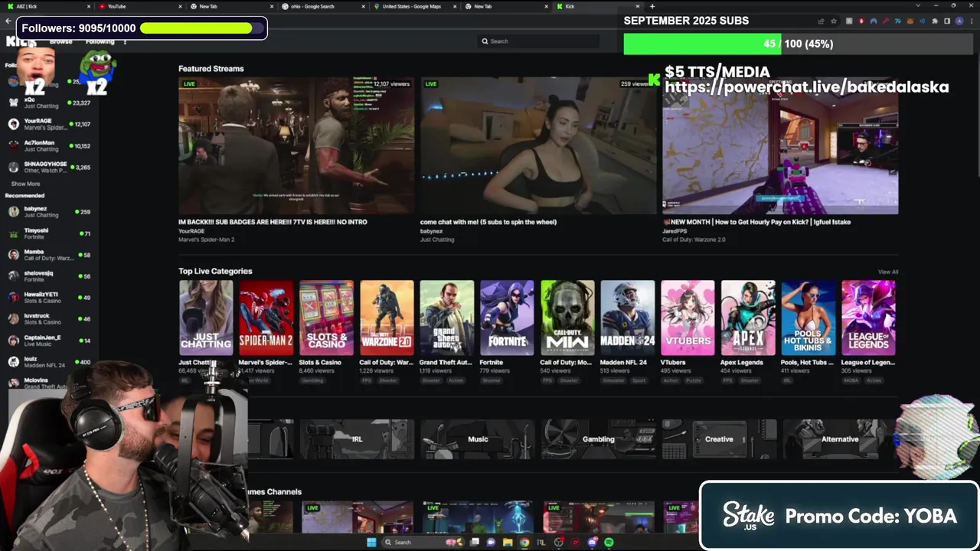Open the VTubers category card
The image size is (980, 551).
coord(688,318)
